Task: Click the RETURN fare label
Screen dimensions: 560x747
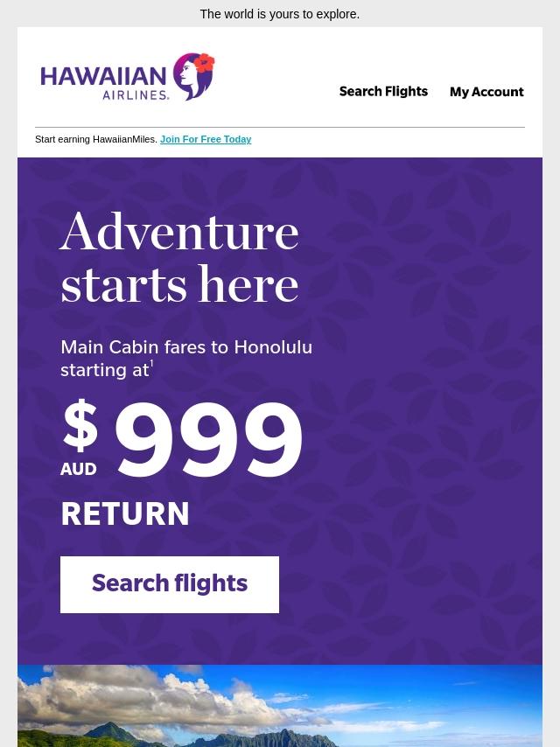Action: click(x=125, y=513)
